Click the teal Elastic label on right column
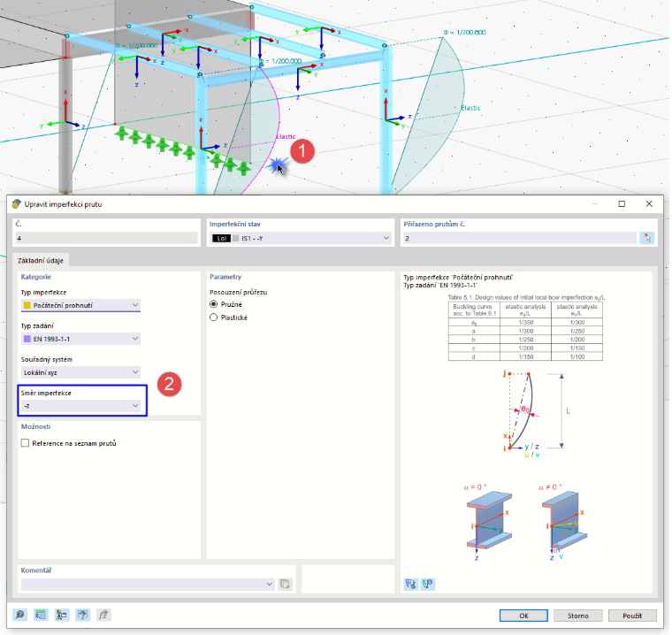The width and height of the screenshot is (672, 635). pyautogui.click(x=470, y=108)
